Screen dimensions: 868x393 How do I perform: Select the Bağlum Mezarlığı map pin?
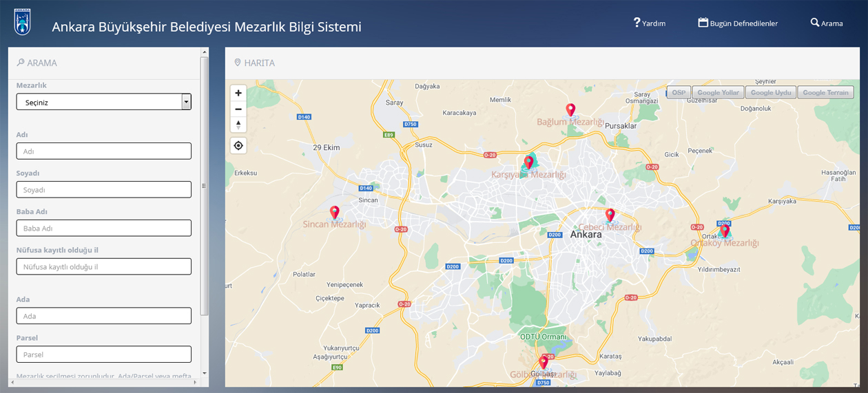point(570,110)
